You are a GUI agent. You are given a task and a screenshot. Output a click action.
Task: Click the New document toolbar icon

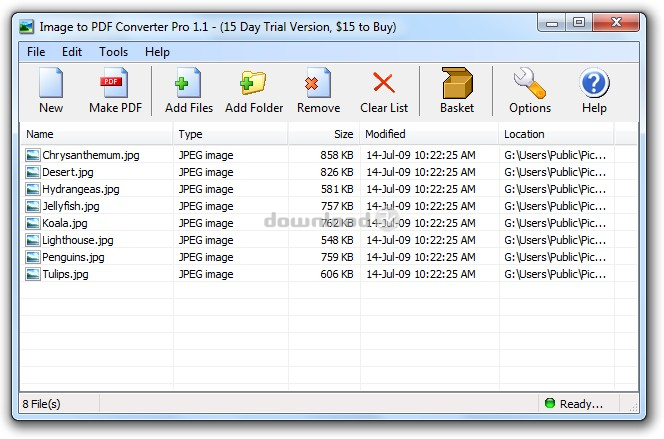click(51, 83)
